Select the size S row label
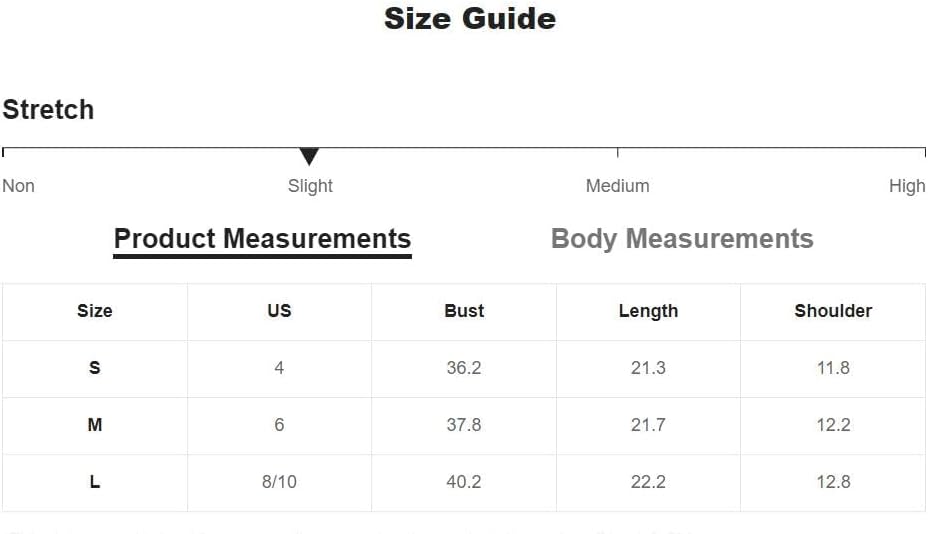Screen dimensions: 928x534 point(95,368)
